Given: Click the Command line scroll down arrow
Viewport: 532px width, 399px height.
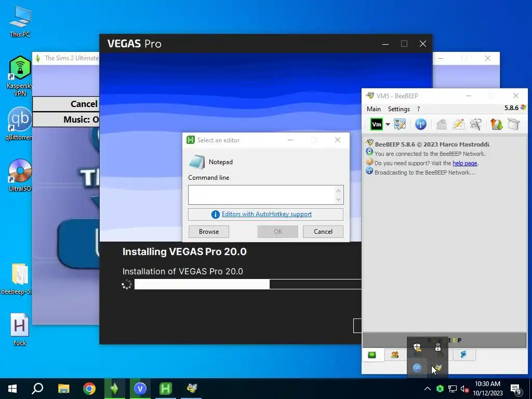Looking at the screenshot, I should point(338,199).
